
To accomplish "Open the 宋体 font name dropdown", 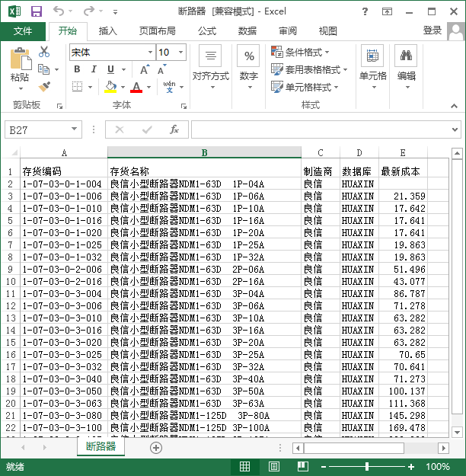I will tap(150, 53).
